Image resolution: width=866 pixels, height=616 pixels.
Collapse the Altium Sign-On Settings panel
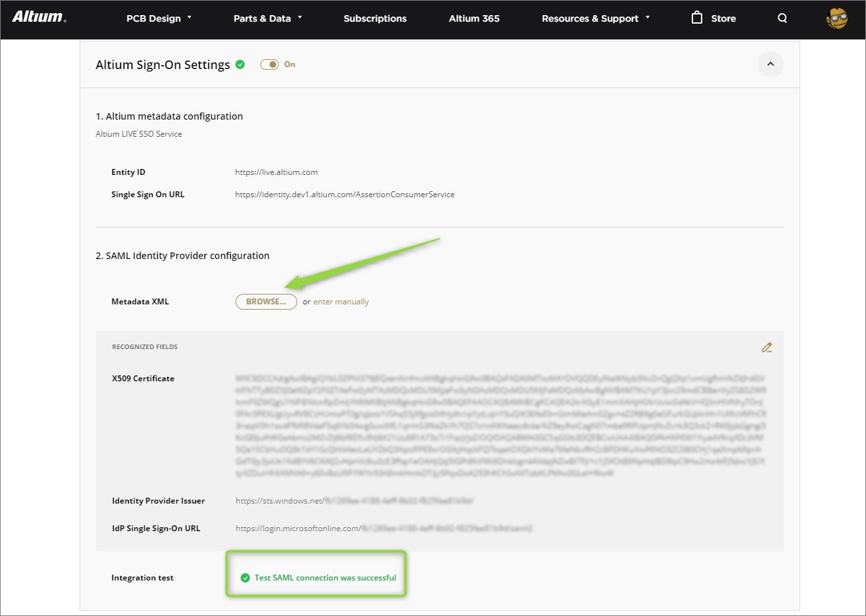point(770,64)
